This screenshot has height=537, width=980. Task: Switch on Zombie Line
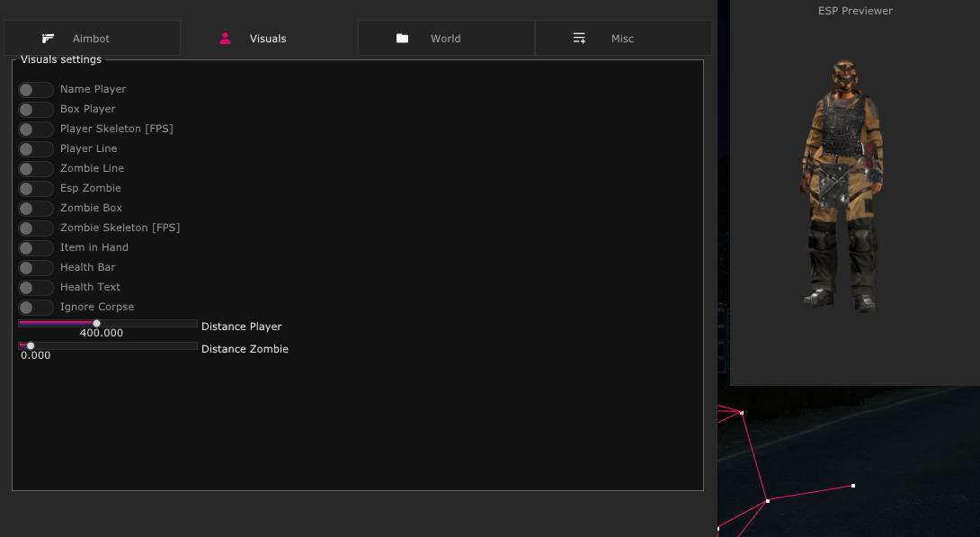(x=36, y=169)
